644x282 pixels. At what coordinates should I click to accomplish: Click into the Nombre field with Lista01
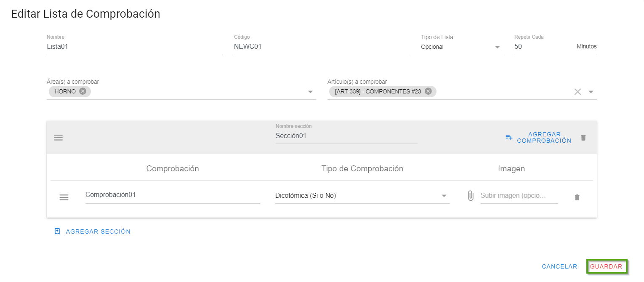(134, 47)
